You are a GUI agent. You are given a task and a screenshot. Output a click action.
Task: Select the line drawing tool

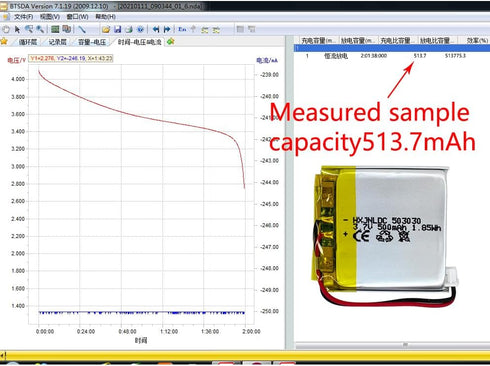[x=82, y=29]
